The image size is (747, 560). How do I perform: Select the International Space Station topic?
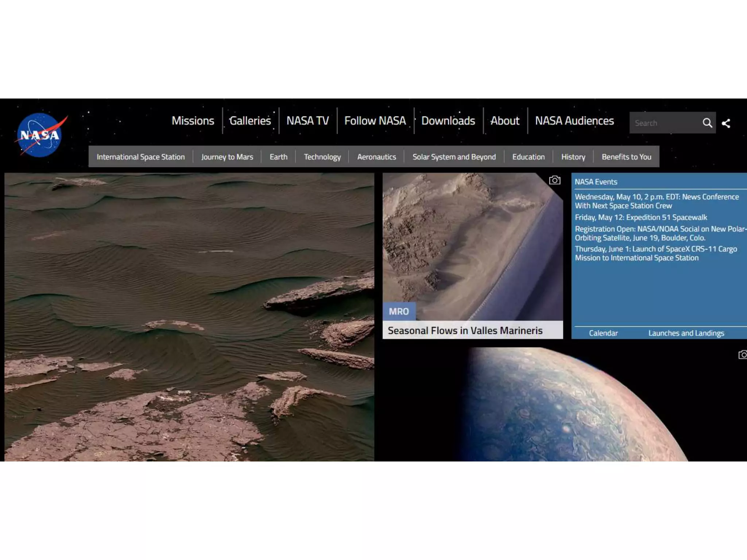click(140, 157)
